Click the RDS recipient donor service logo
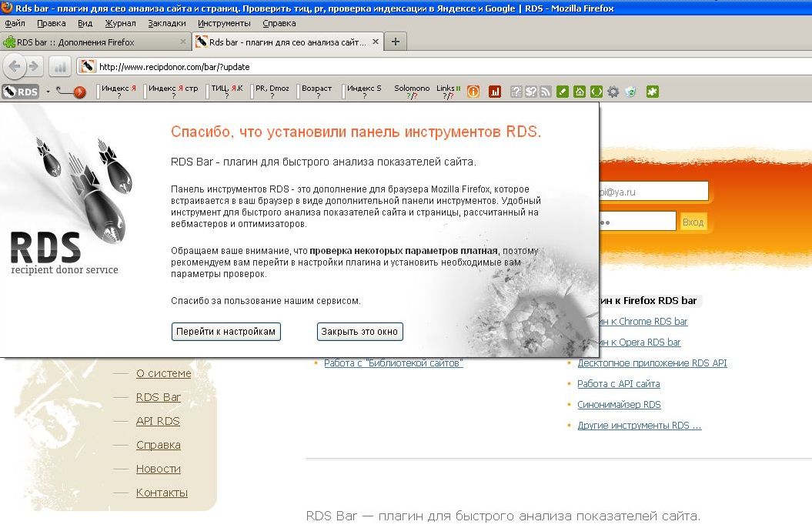812x528 pixels. pyautogui.click(x=65, y=254)
